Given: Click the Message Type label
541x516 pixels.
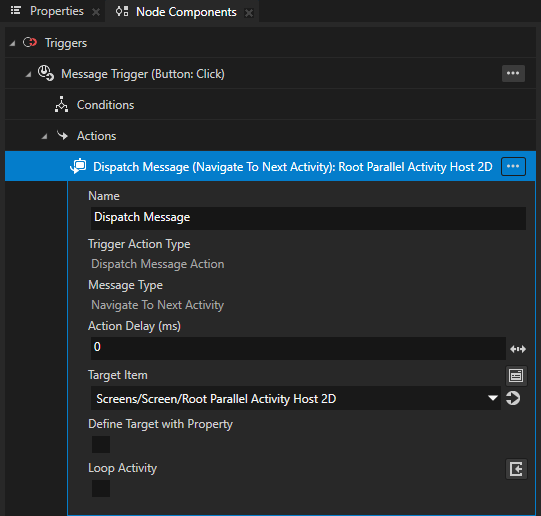Looking at the screenshot, I should 126,285.
